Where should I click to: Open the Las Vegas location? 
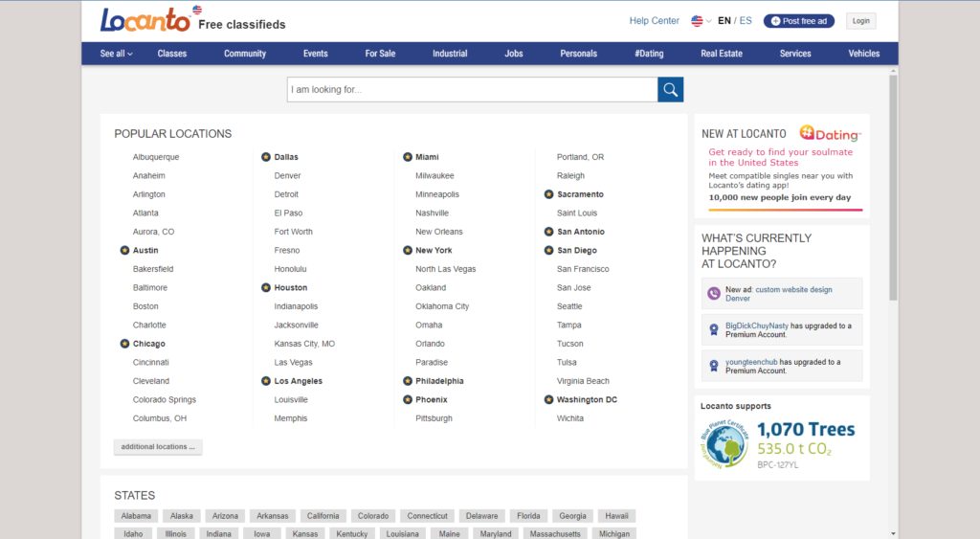[293, 362]
